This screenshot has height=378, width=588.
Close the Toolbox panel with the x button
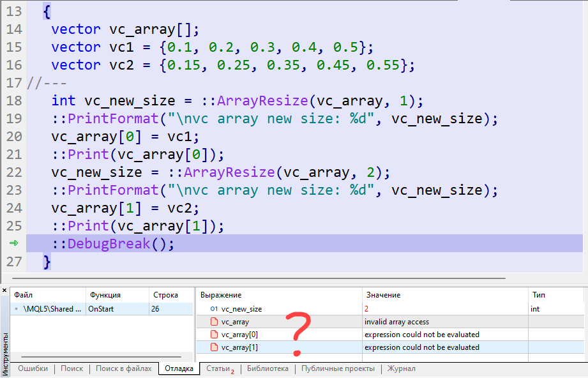coord(4,291)
